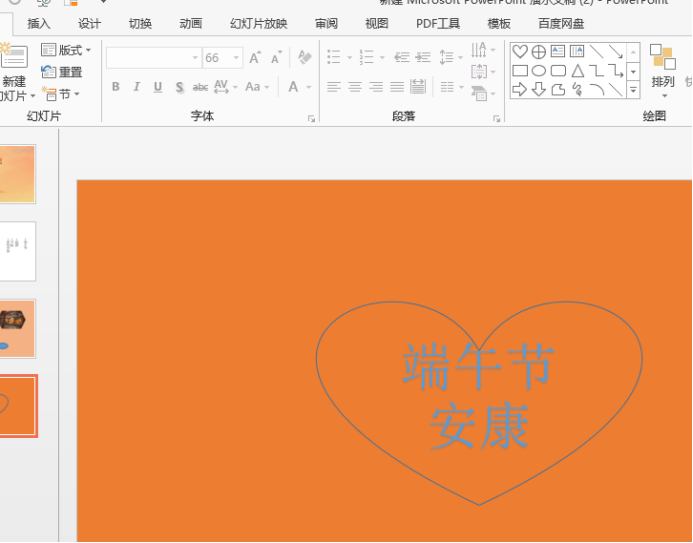The height and width of the screenshot is (543, 693).
Task: Open paragraph dialog launcher
Action: click(496, 118)
